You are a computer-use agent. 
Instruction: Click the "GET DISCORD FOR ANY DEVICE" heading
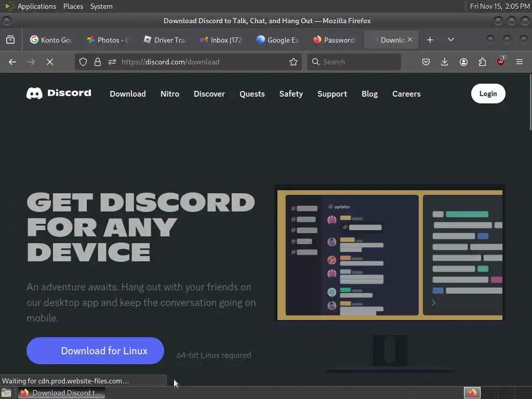(x=141, y=227)
